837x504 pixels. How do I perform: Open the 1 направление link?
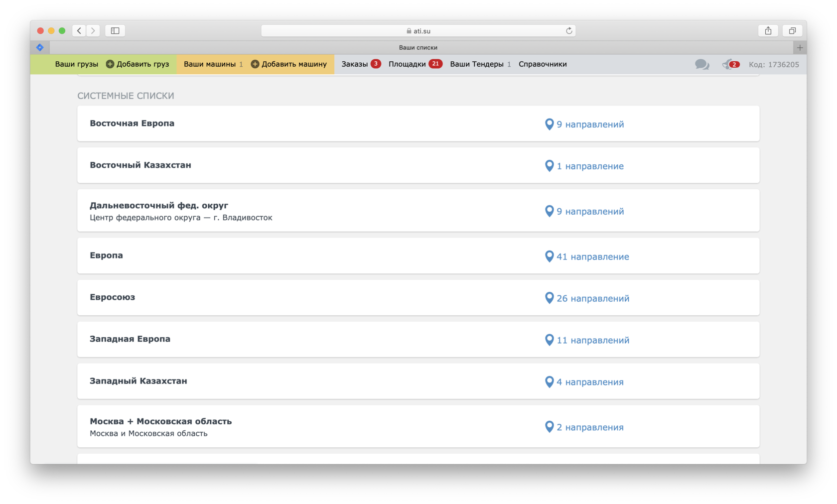(590, 166)
